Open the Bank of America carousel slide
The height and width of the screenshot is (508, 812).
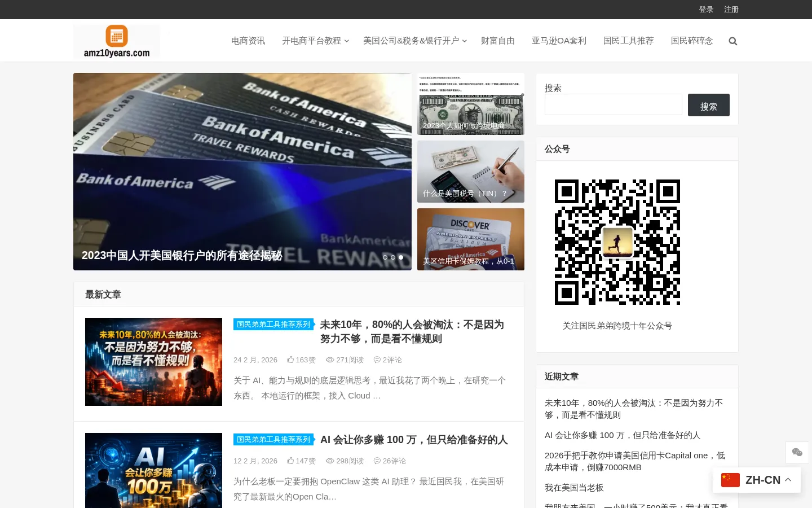pyautogui.click(x=242, y=172)
